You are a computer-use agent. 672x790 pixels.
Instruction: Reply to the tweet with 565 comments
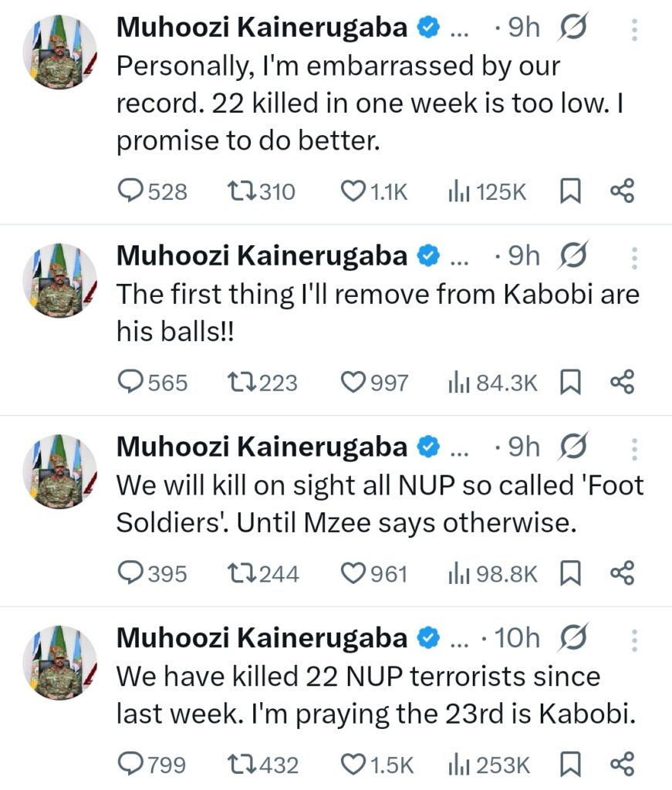coord(132,382)
